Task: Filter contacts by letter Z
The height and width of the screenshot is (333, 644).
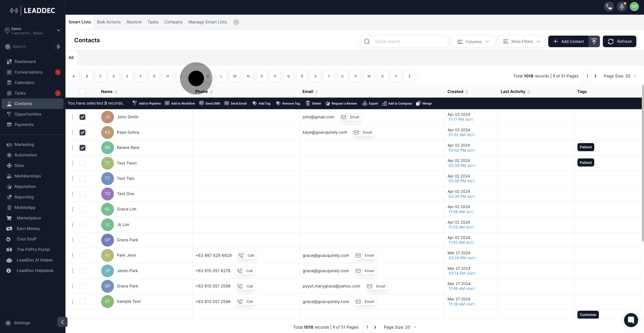Action: pyautogui.click(x=409, y=76)
